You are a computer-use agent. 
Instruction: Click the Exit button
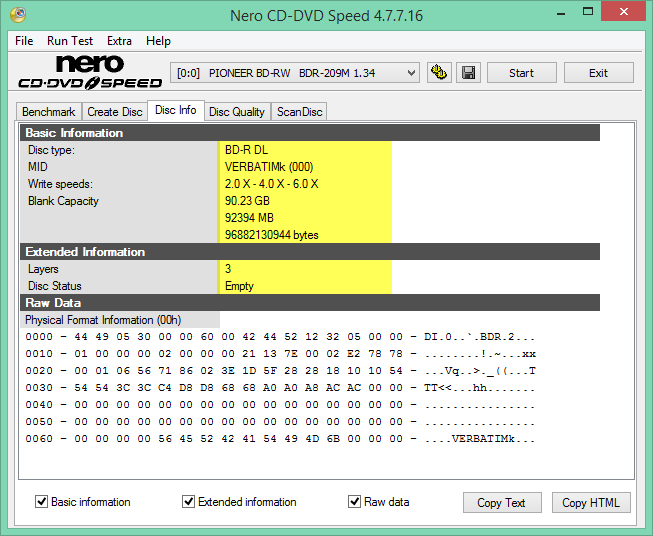point(598,73)
